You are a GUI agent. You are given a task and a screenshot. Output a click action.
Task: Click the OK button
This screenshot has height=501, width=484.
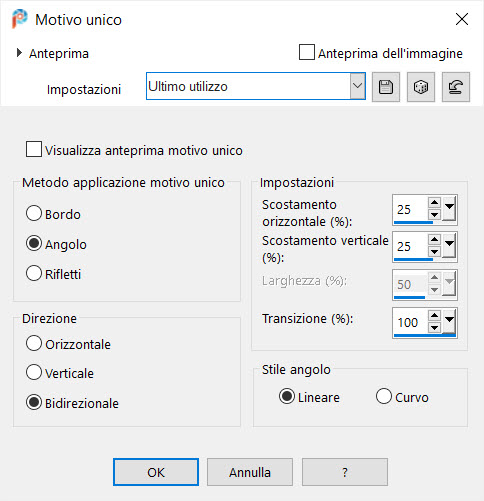pyautogui.click(x=156, y=472)
